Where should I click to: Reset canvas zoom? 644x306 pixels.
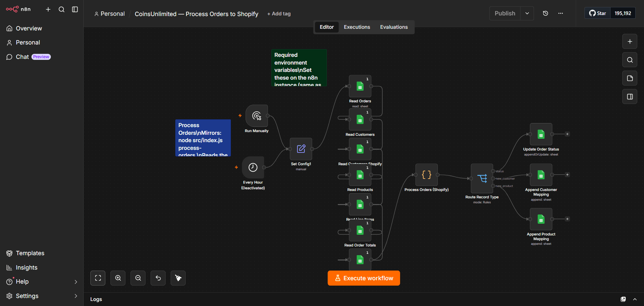pos(158,278)
